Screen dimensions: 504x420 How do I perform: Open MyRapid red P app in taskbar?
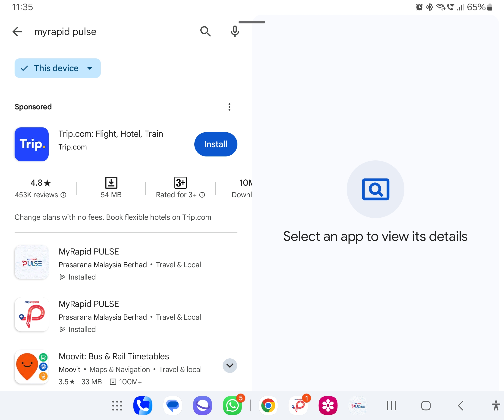click(x=298, y=406)
